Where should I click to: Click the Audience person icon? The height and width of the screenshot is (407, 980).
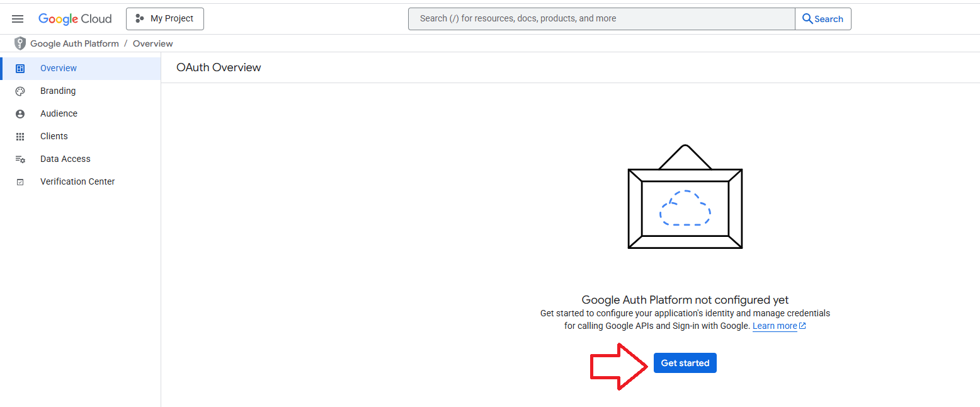[x=20, y=113]
